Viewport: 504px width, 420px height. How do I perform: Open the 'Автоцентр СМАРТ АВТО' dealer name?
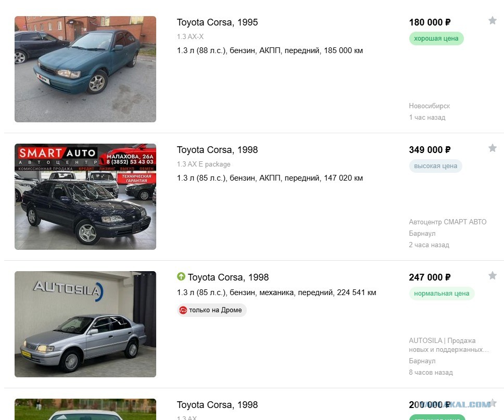coord(448,222)
